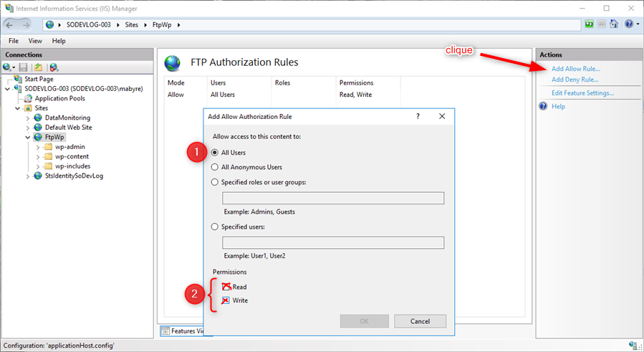Select the All Anonymous Users option
The width and height of the screenshot is (644, 352).
tap(214, 167)
